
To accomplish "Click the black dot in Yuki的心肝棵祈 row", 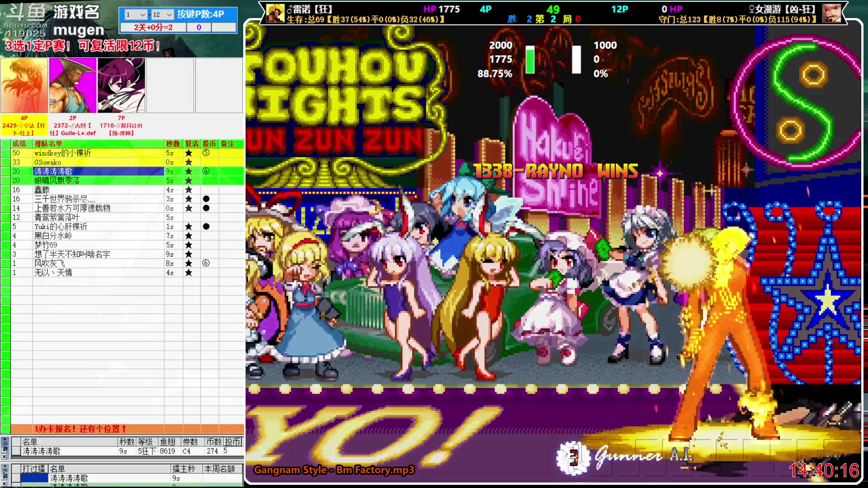I will coord(206,226).
